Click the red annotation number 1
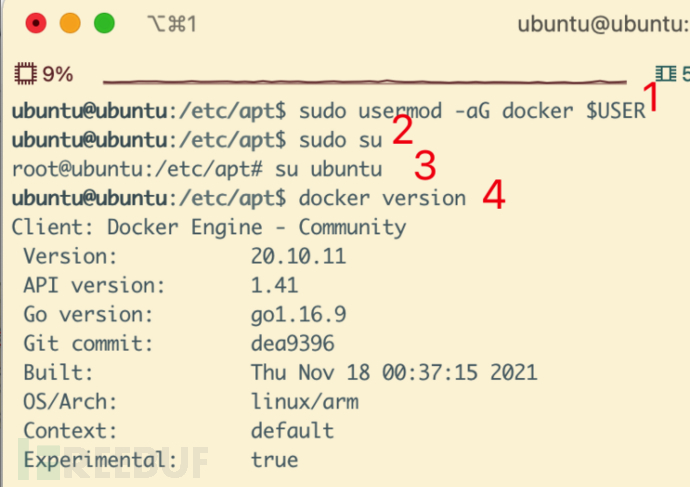This screenshot has width=690, height=487. click(651, 99)
